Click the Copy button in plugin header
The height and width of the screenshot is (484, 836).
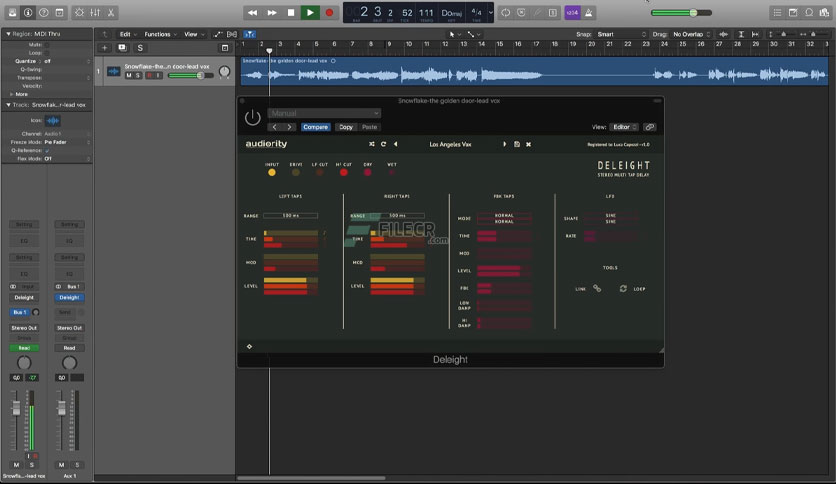click(x=346, y=127)
